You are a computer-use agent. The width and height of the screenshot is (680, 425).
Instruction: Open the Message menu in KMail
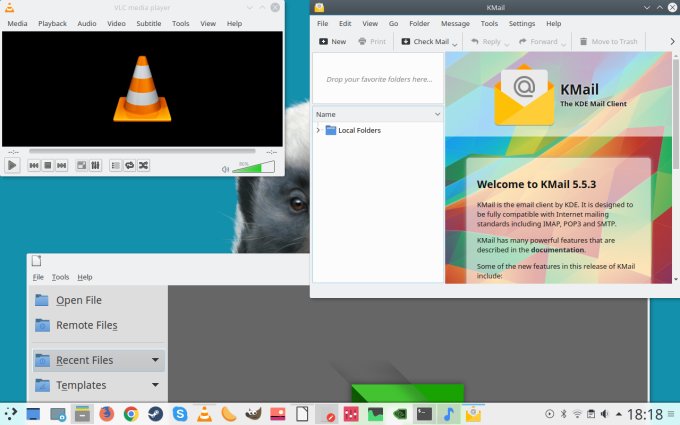(x=455, y=23)
